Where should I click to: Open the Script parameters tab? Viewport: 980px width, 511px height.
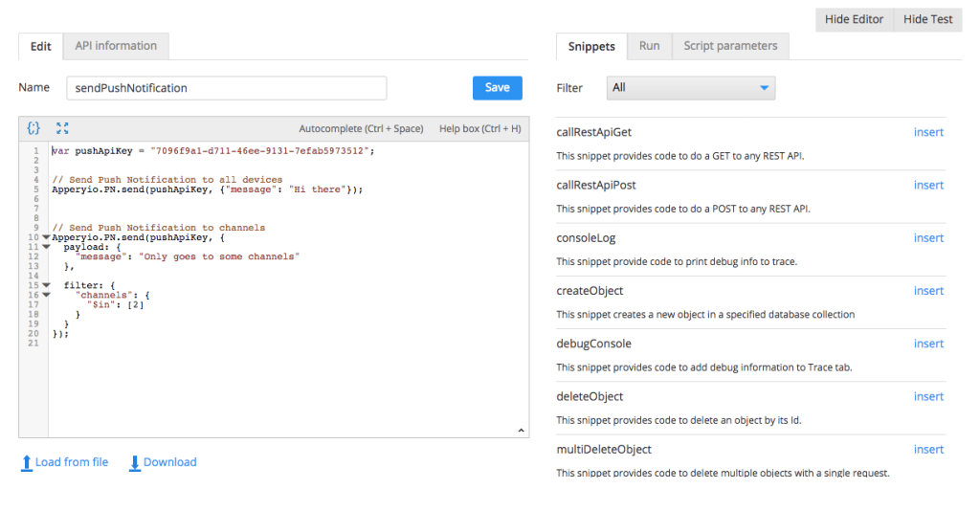(730, 46)
